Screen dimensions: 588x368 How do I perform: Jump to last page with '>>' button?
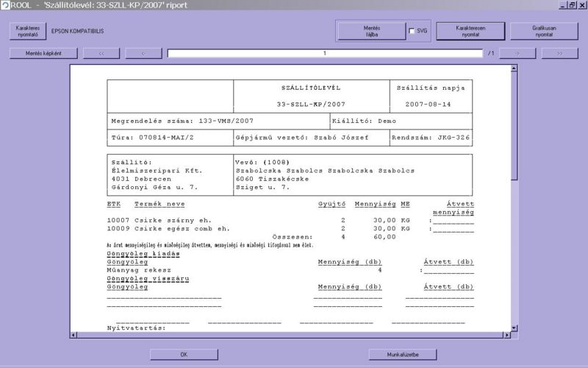click(x=560, y=53)
